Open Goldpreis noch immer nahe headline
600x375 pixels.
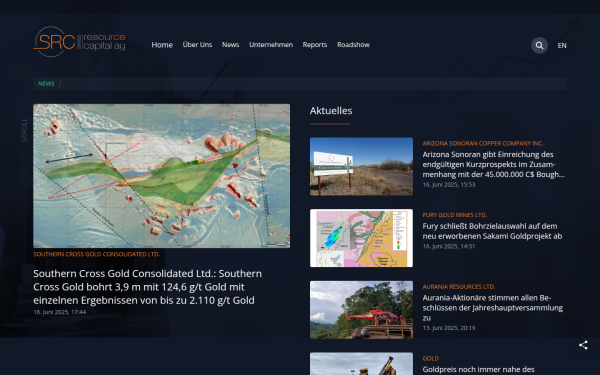(x=478, y=370)
